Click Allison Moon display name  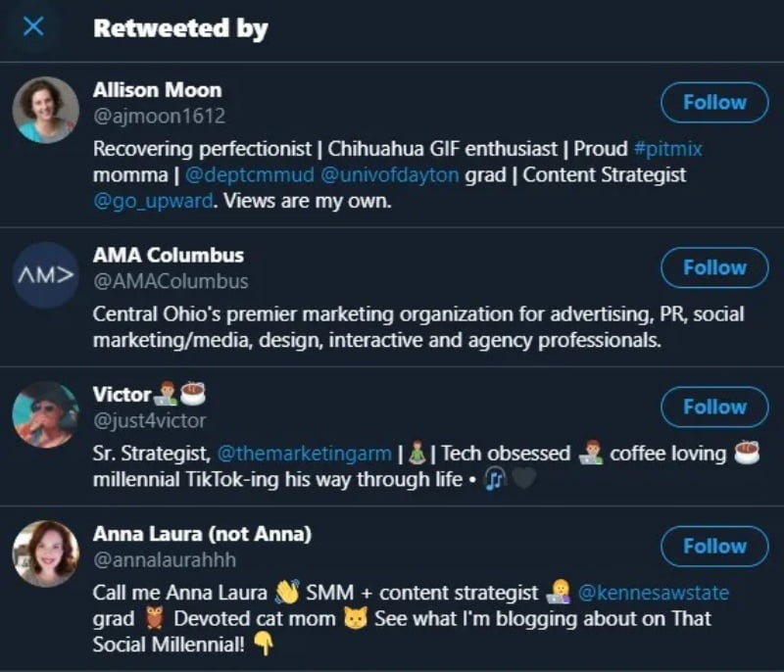pos(157,89)
